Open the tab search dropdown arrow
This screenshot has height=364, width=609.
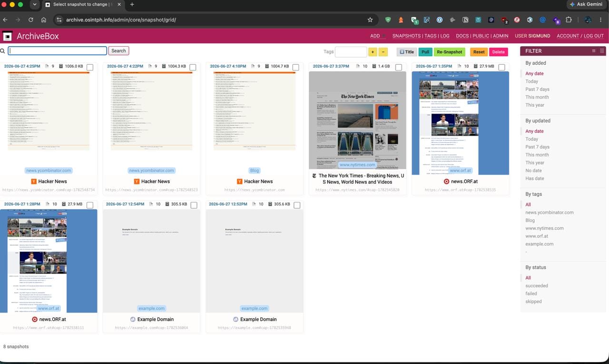point(34,4)
